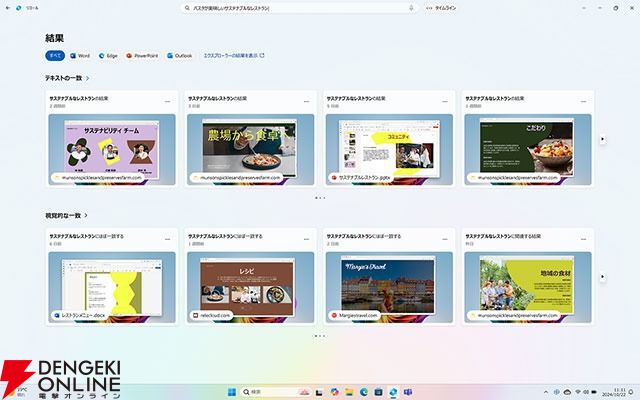The height and width of the screenshot is (400, 640).
Task: Filter results by Outlook
Action: pyautogui.click(x=179, y=56)
